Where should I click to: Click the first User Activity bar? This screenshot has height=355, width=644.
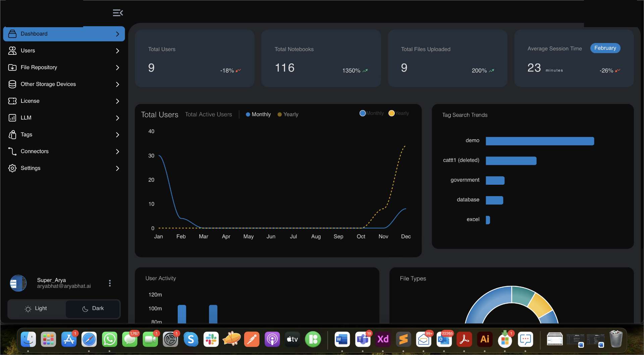[x=182, y=314]
